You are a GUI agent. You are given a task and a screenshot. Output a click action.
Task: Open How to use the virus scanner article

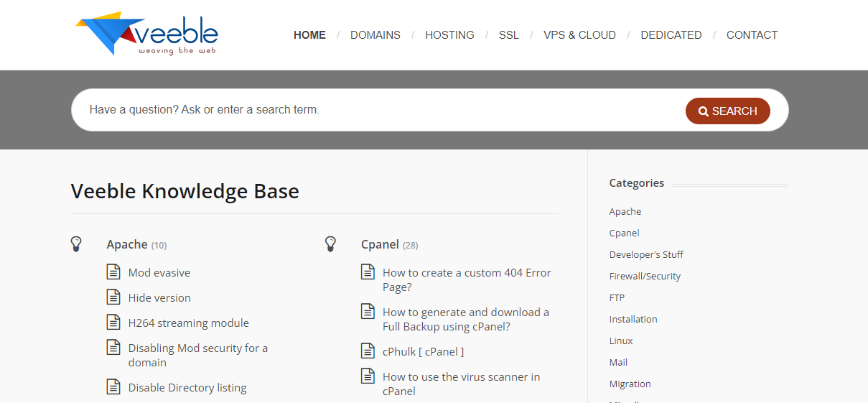(x=461, y=384)
